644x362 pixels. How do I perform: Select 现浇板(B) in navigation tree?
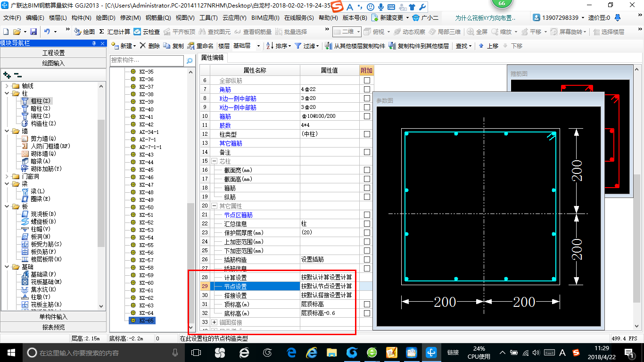tap(39, 214)
